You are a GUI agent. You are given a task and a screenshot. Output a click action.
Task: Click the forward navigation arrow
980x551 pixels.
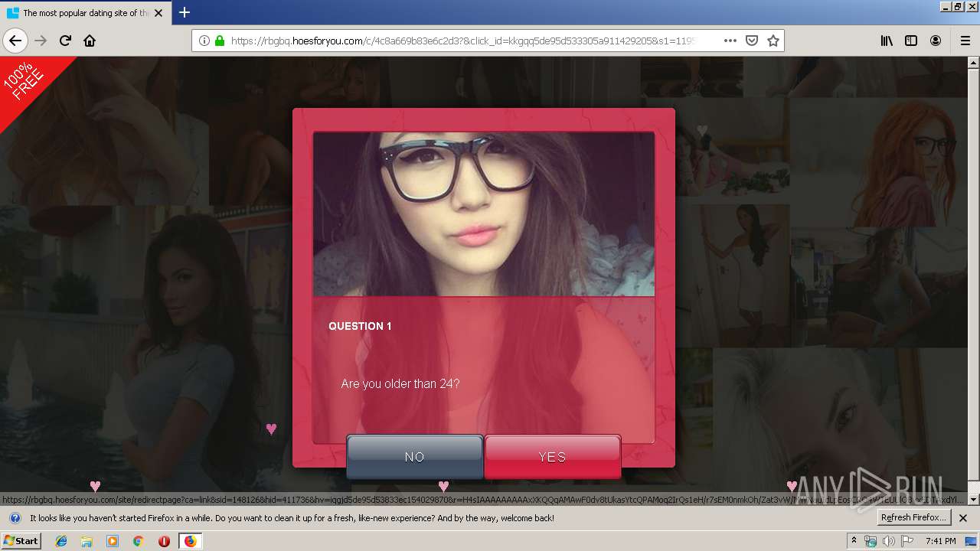41,41
